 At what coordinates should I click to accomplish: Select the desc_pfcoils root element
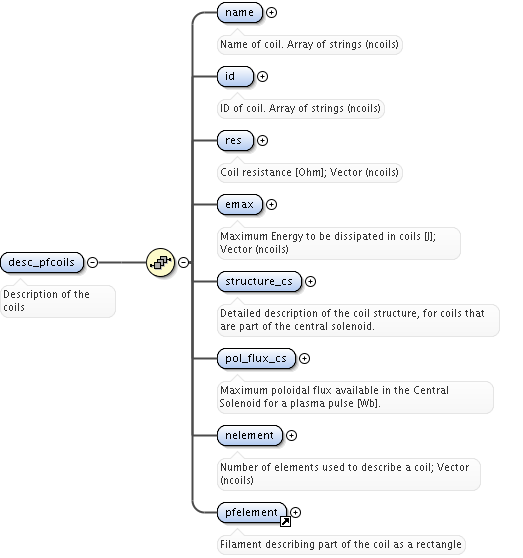pyautogui.click(x=42, y=262)
